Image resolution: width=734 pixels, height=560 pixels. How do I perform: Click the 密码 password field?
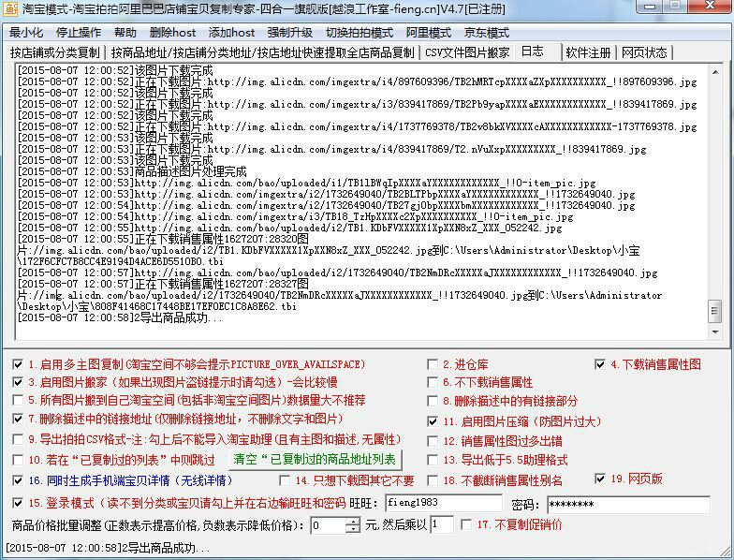tap(628, 505)
